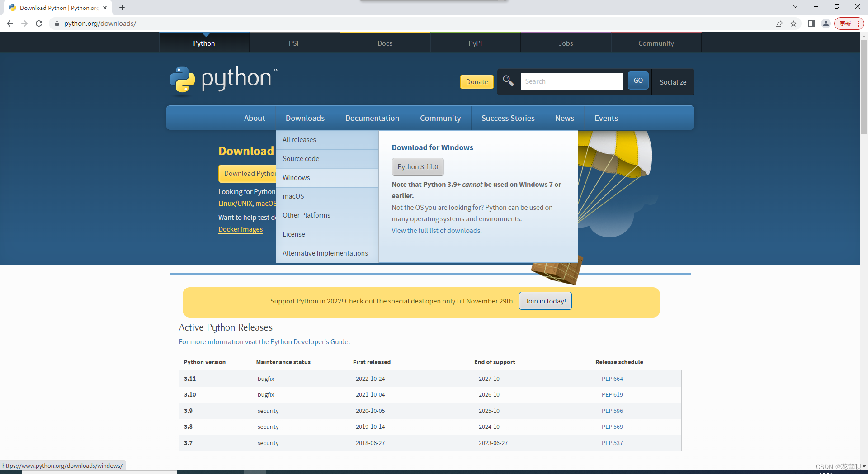Open the PEP 596 link

[x=612, y=411]
